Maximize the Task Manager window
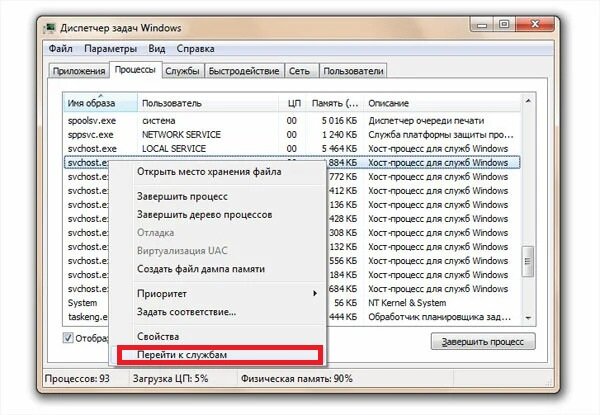 click(504, 25)
